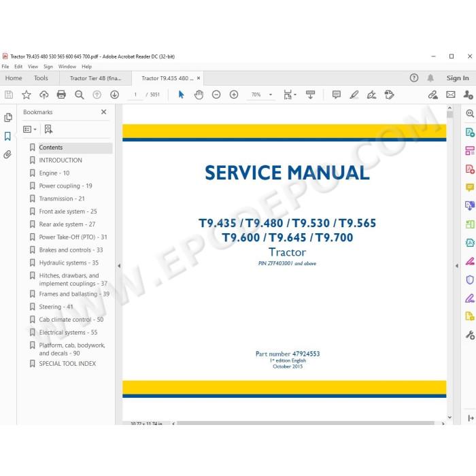Screen dimensions: 476x476
Task: Click the horizontal scrollbar at page bottom
Action: (305, 423)
